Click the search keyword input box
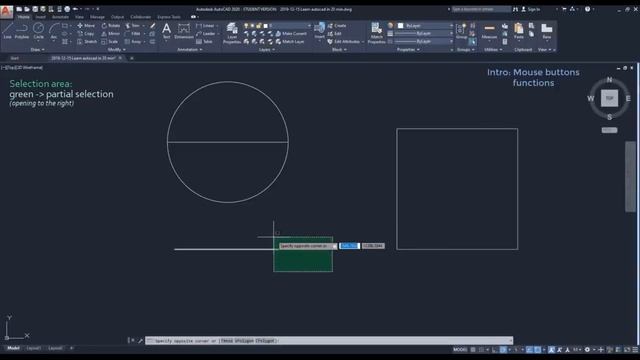Screen dimensions: 640x360 pos(481,9)
